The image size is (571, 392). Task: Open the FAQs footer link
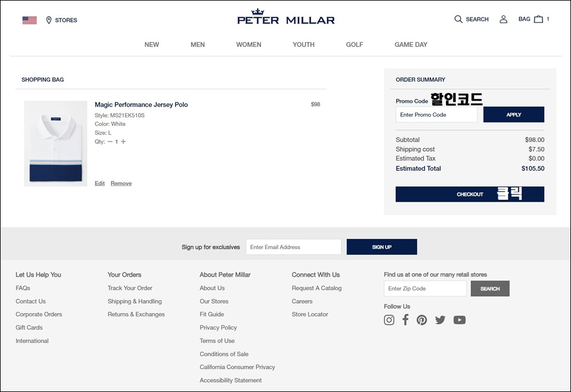(23, 288)
